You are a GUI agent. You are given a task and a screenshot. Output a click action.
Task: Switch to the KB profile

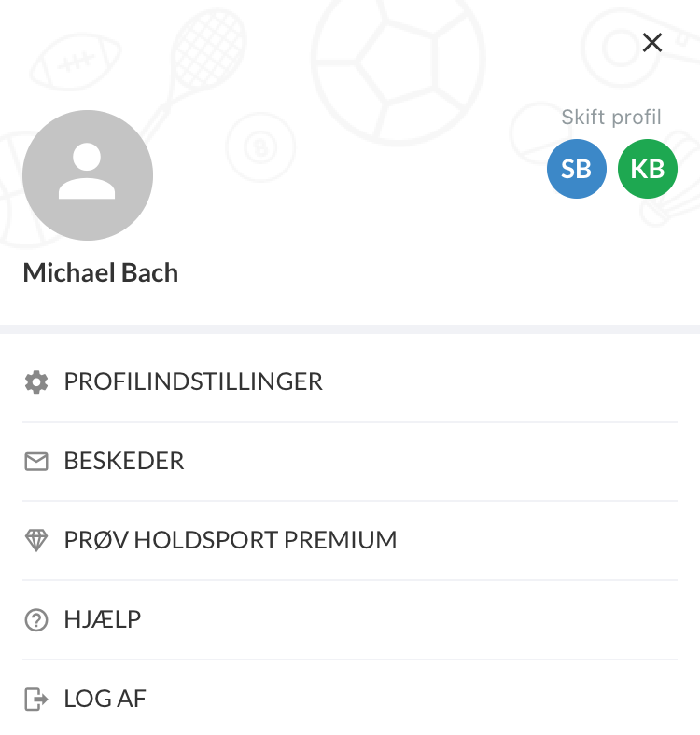tap(648, 169)
